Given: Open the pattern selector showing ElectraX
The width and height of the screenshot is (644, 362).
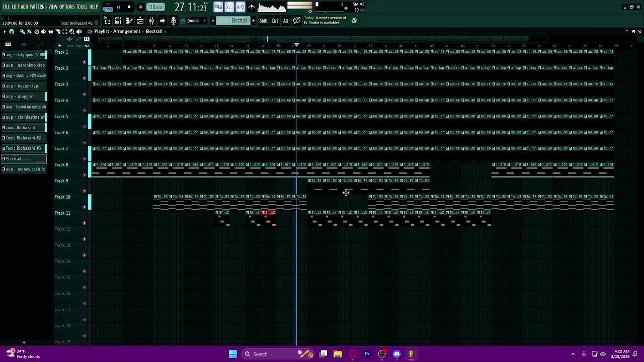Looking at the screenshot, I should click(x=232, y=21).
